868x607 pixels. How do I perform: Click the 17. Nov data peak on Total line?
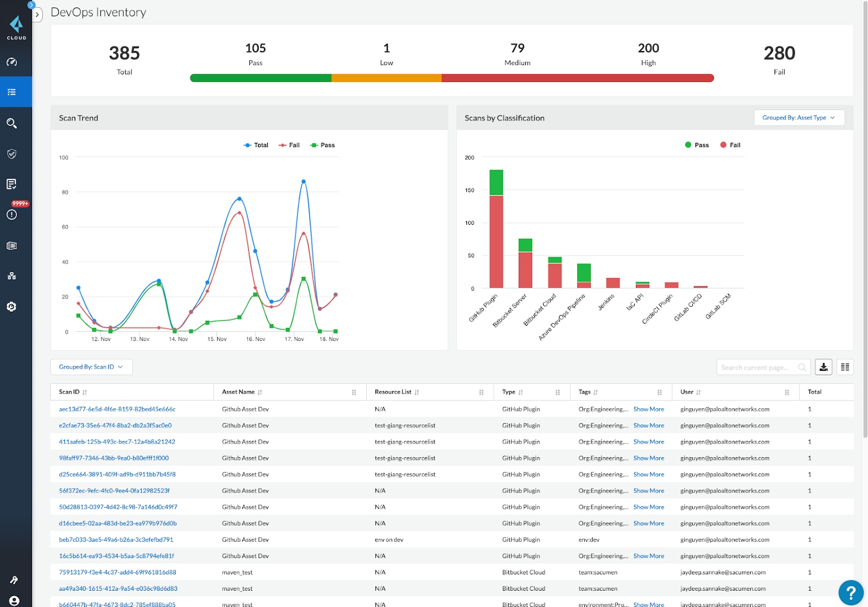click(x=303, y=181)
